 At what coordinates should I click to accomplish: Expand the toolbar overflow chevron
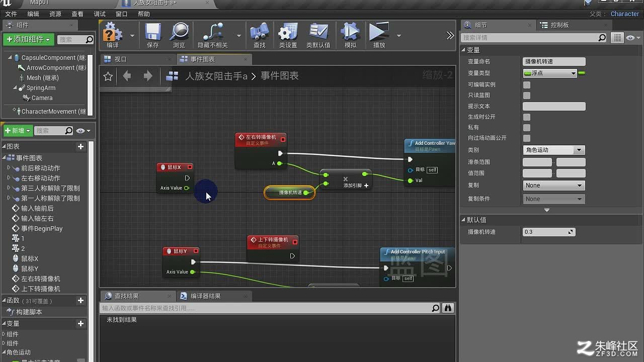tap(450, 35)
